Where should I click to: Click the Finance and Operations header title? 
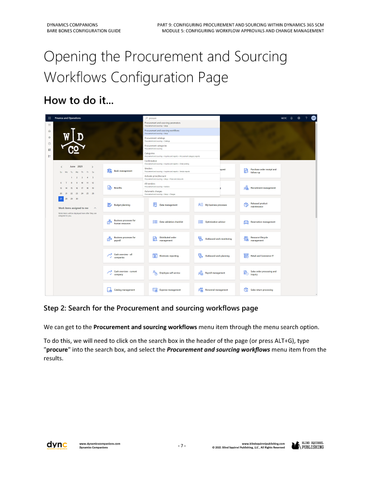coord(68,118)
